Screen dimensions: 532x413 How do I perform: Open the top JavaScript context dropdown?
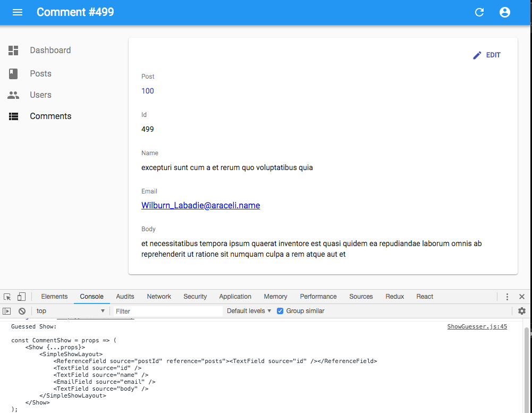point(70,311)
